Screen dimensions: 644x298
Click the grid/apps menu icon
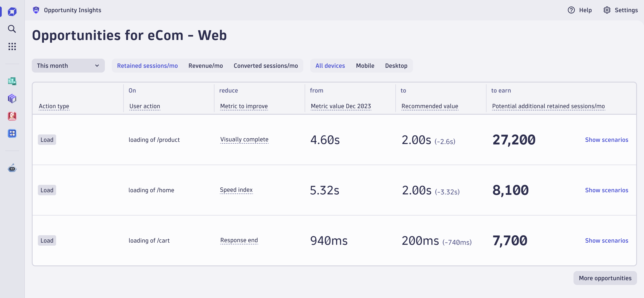pos(11,46)
